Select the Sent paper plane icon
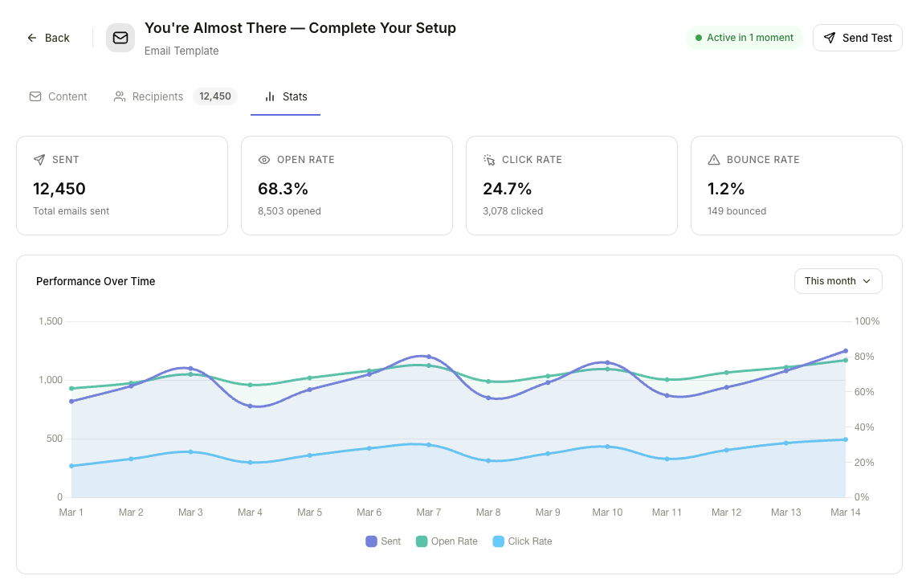The height and width of the screenshot is (588, 922). click(x=38, y=159)
